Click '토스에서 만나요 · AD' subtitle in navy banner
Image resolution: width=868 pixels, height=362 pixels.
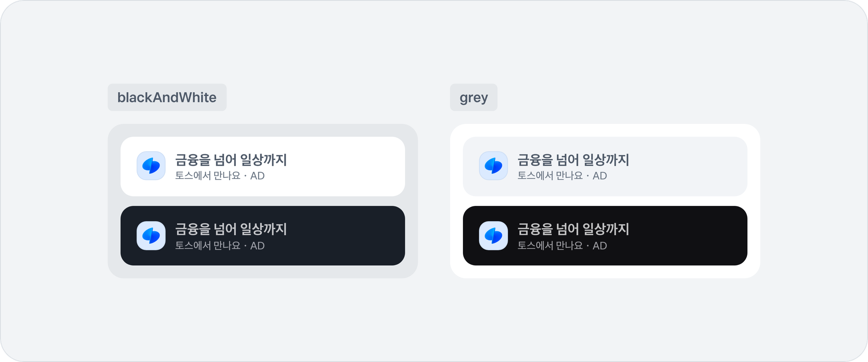(x=220, y=246)
